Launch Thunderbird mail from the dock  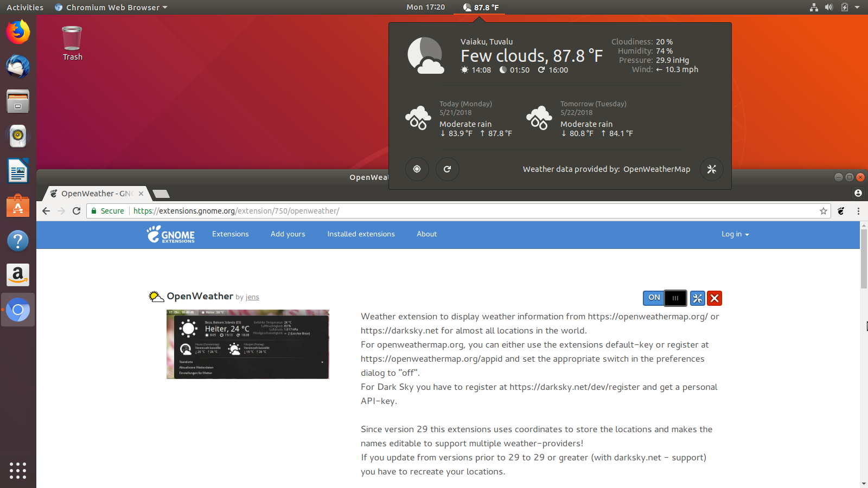click(18, 67)
